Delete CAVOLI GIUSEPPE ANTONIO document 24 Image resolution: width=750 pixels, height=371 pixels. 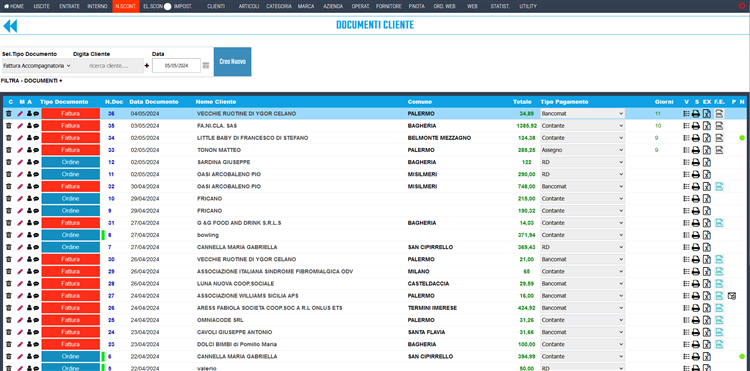[x=9, y=332]
